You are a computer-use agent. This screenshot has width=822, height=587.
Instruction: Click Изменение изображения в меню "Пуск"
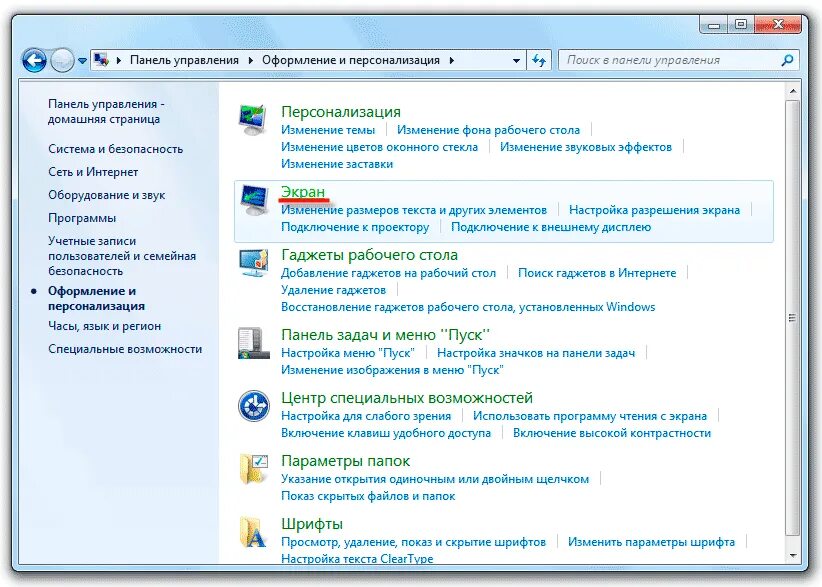point(392,370)
